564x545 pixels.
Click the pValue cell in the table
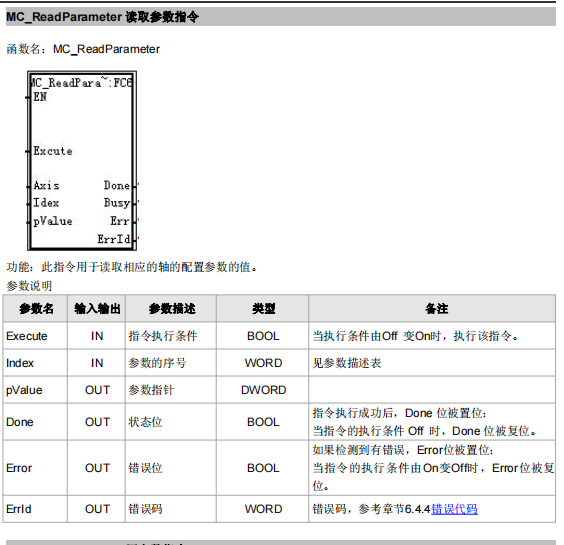pyautogui.click(x=36, y=390)
